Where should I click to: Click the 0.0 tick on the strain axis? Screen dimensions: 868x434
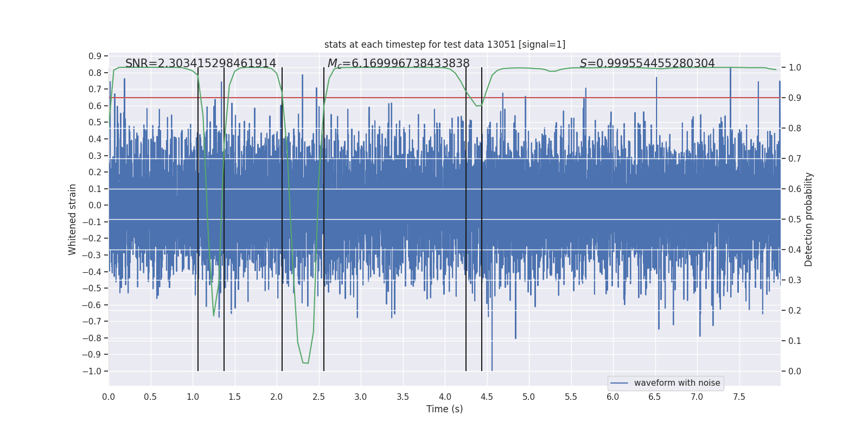[x=95, y=206]
